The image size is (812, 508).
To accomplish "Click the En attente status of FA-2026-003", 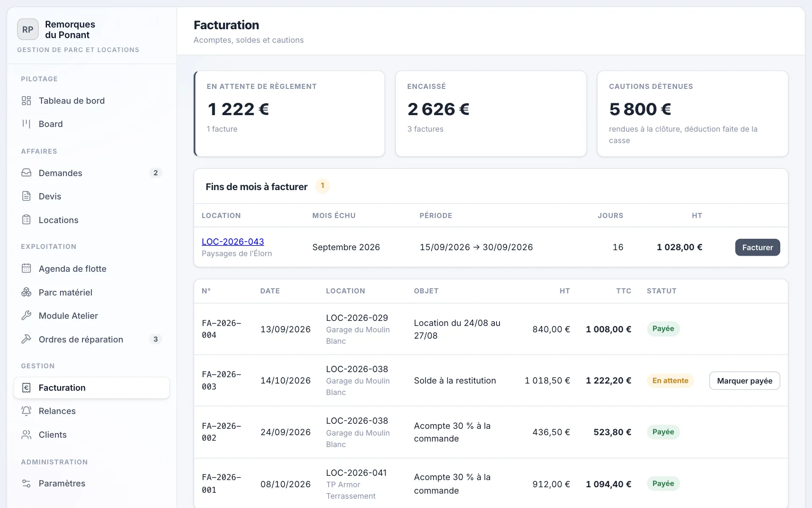I will point(670,381).
